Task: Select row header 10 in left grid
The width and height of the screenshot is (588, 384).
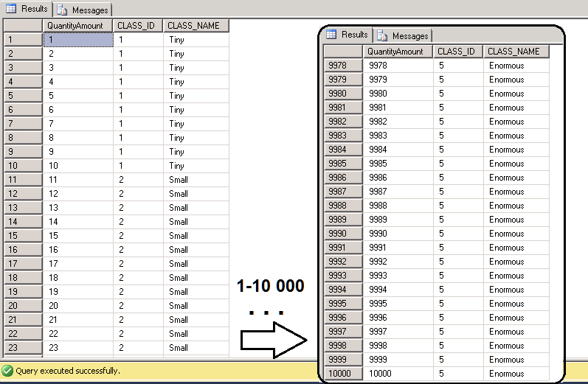Action: click(x=21, y=166)
